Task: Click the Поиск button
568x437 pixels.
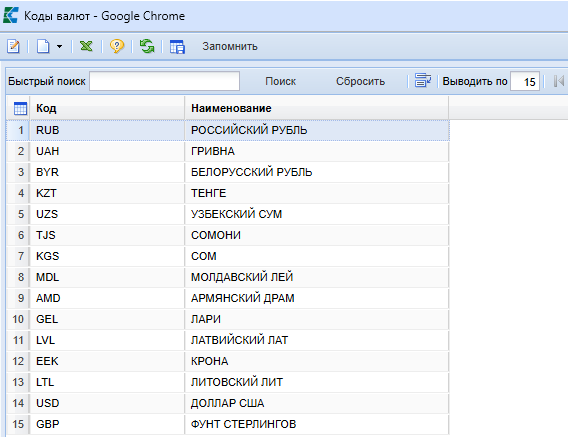Action: point(280,81)
